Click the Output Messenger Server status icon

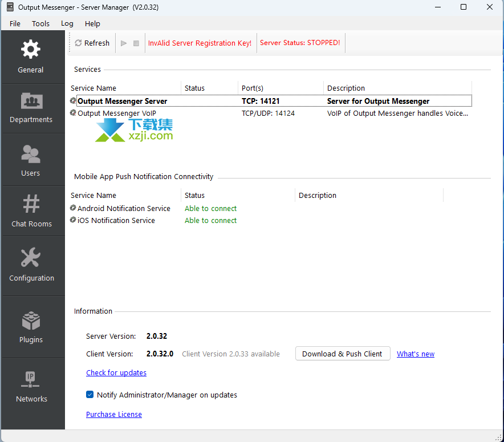point(74,101)
